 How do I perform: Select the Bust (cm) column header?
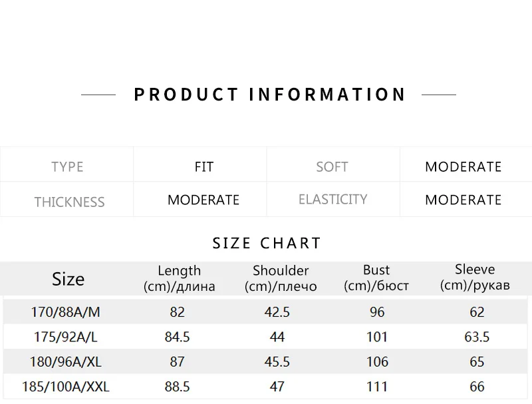376,278
